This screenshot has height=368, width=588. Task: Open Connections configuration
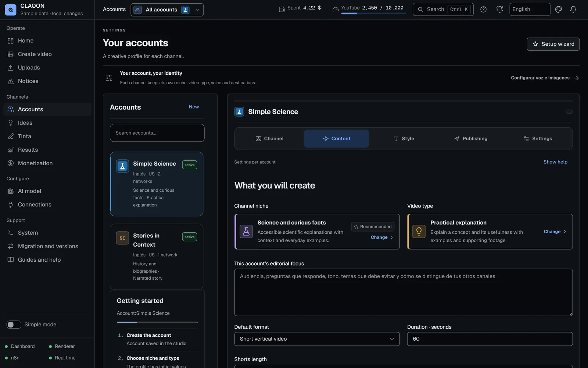pyautogui.click(x=47, y=205)
